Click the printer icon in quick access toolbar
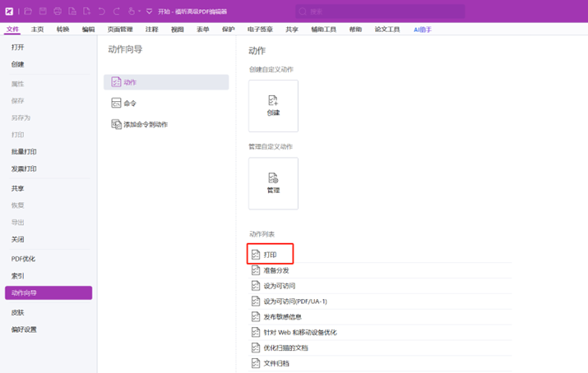Viewport: 588px width, 373px height. [58, 12]
